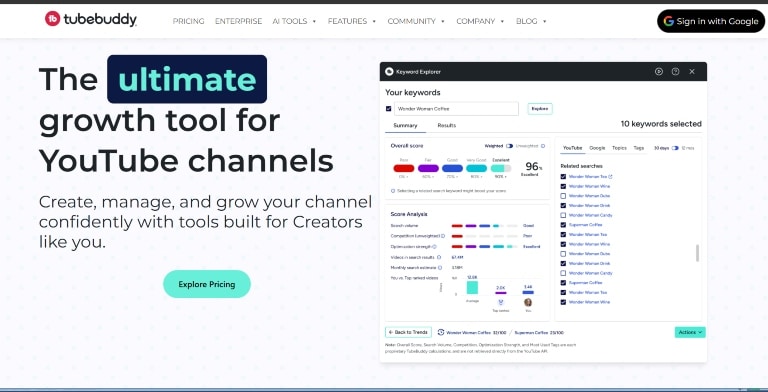This screenshot has height=392, width=768.
Task: Click Back to Trends button
Action: [408, 332]
